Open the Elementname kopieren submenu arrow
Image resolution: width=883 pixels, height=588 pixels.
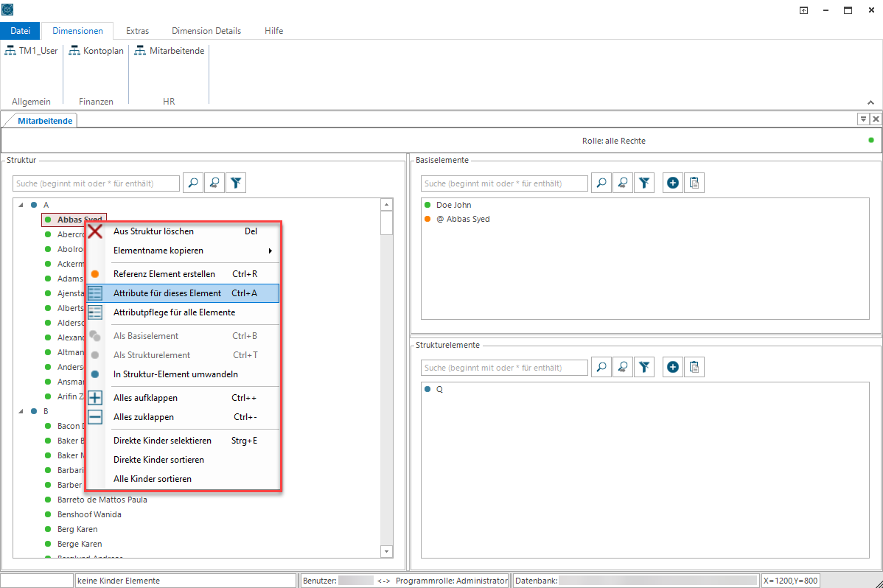[x=271, y=251]
